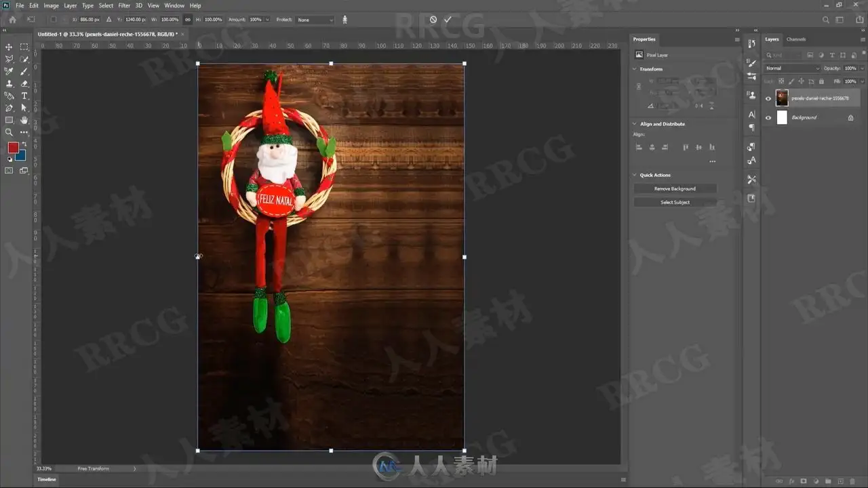Open the Protect dropdown showing None
This screenshot has height=488, width=868.
coord(315,20)
